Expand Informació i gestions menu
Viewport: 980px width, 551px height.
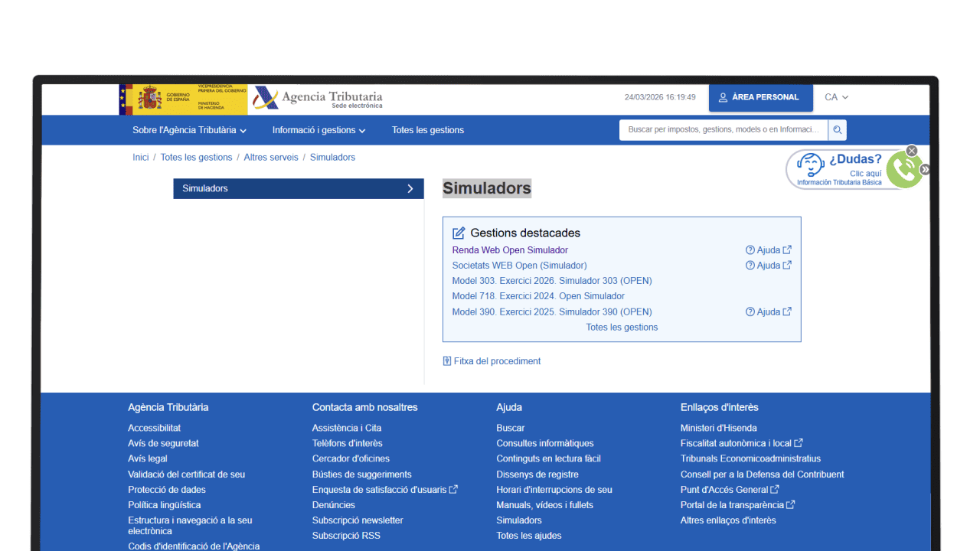(x=318, y=130)
